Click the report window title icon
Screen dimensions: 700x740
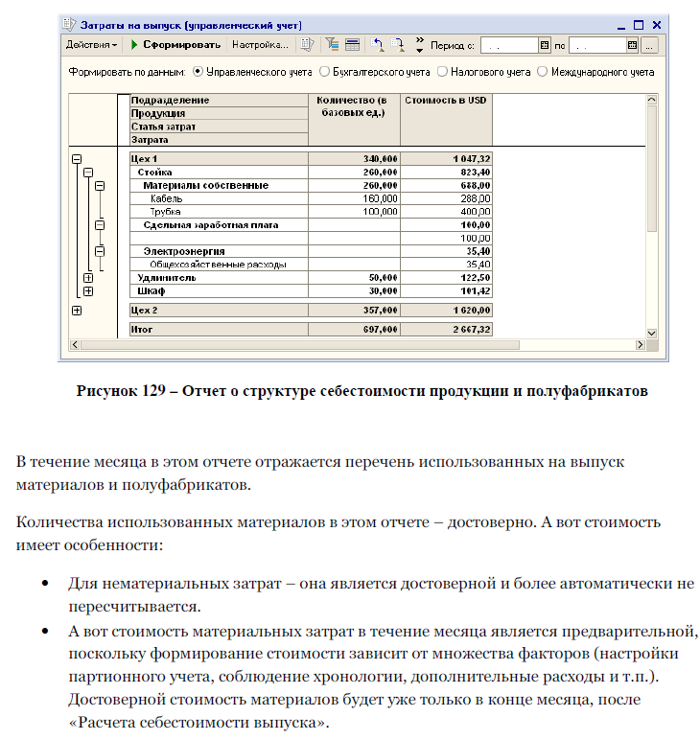click(69, 25)
